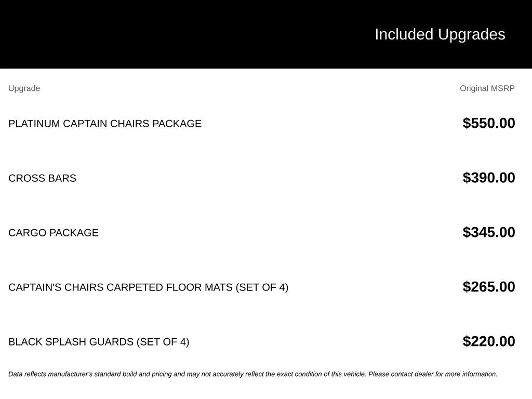
Task: Click Platinum Captain Chairs Package row label
Action: (x=105, y=124)
